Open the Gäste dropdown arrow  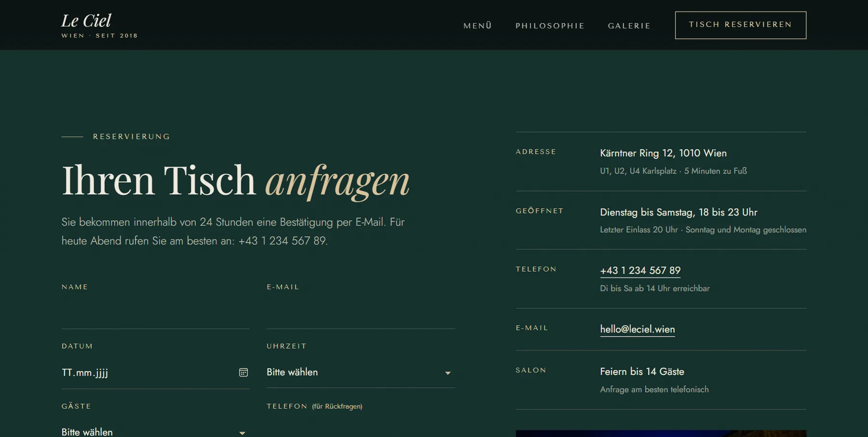242,433
